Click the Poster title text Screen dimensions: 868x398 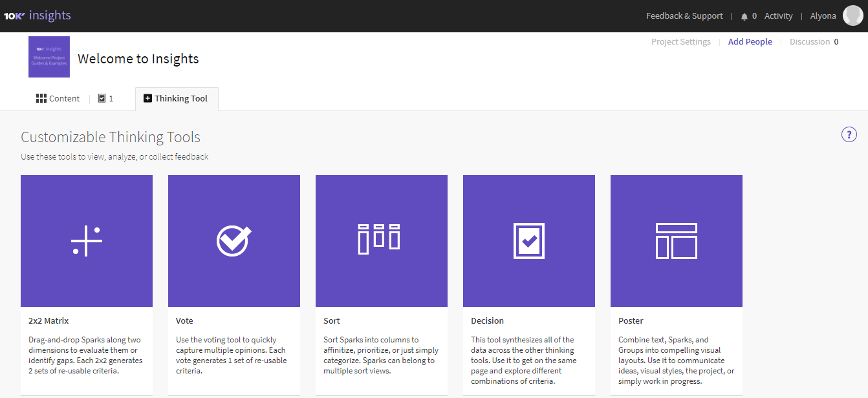point(631,320)
